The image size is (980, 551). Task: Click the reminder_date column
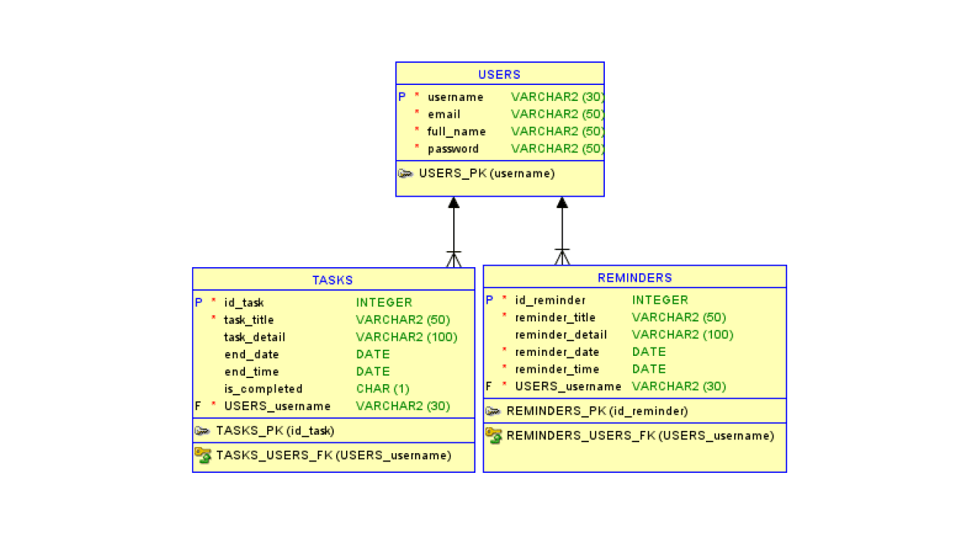557,352
